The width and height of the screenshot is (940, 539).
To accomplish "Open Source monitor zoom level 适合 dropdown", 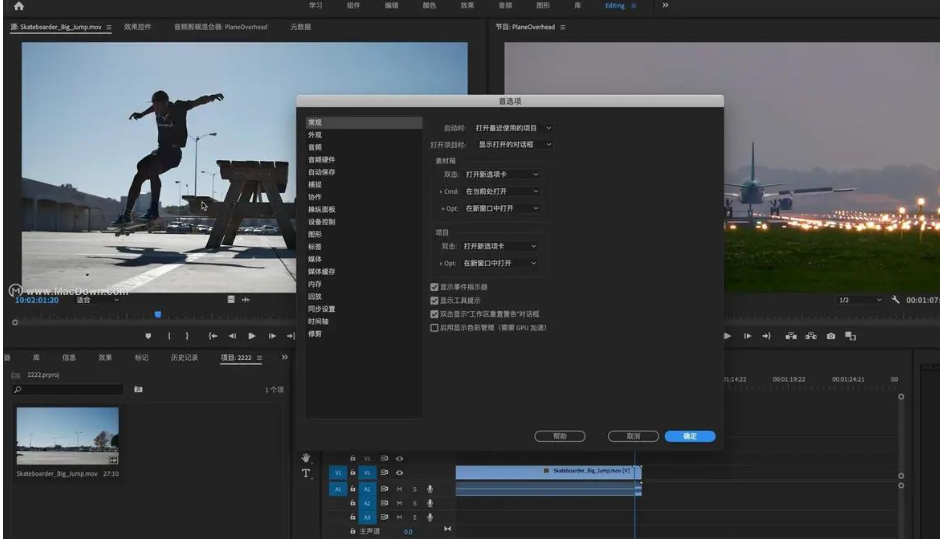I will 98,300.
